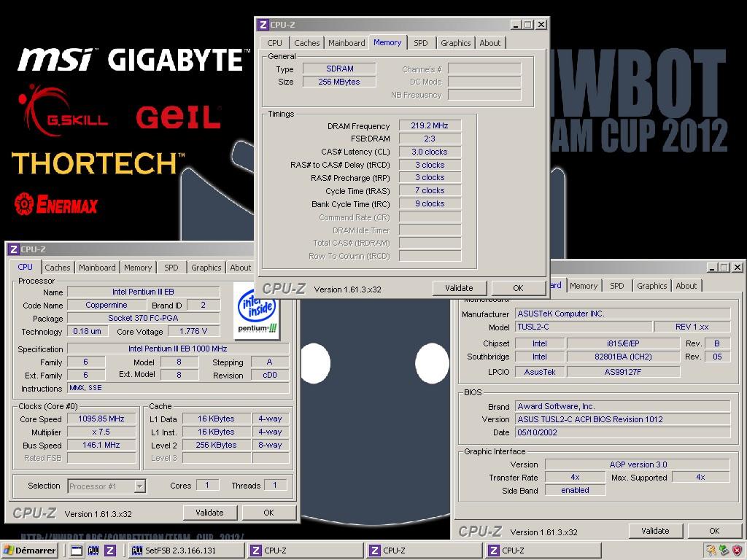
Task: Open the Graphics tab in Memory window
Action: tap(455, 43)
